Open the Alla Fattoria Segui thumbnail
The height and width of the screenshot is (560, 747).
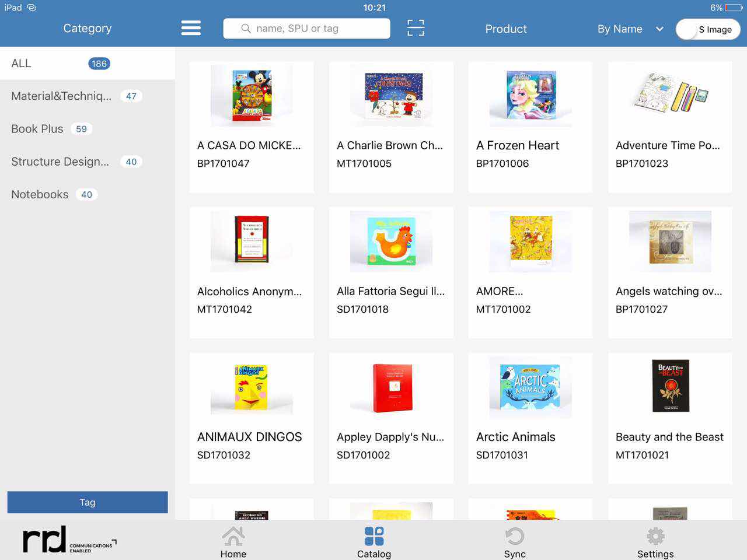point(391,241)
